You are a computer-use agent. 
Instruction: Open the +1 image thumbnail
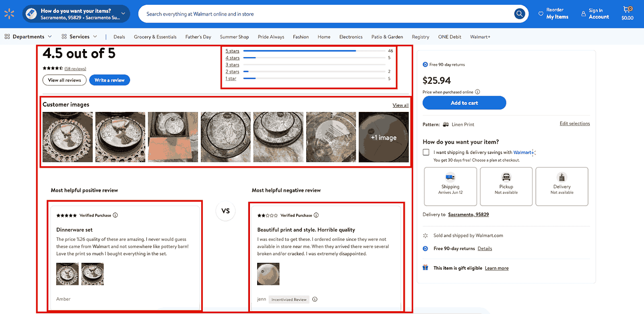click(x=384, y=137)
